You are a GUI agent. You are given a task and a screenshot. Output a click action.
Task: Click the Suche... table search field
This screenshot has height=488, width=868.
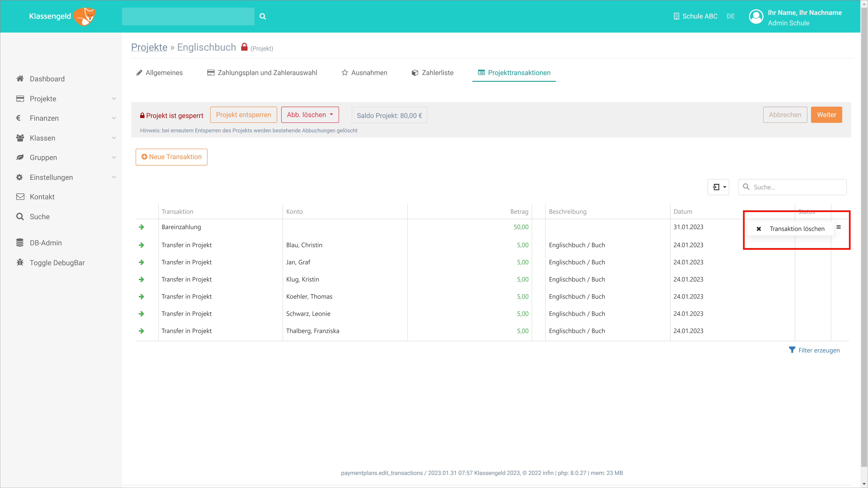click(x=792, y=187)
